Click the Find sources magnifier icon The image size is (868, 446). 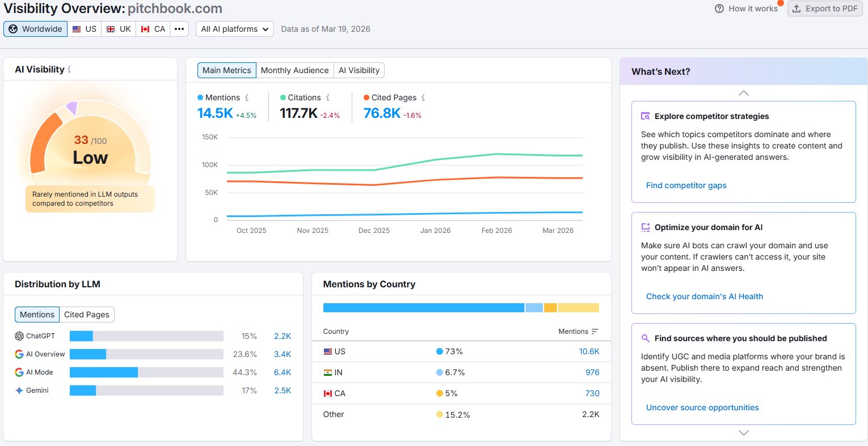[645, 338]
